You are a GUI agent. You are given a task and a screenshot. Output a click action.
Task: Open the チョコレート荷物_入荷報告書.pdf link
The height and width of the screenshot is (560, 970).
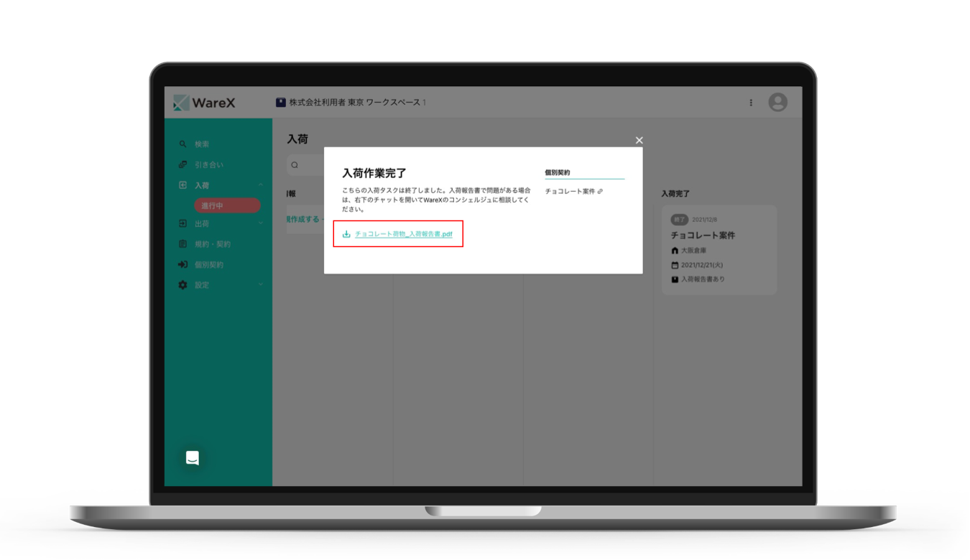(x=403, y=234)
